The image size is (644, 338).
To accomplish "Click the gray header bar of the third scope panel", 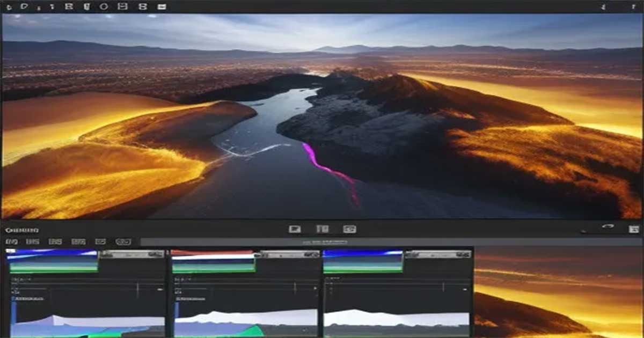I will click(437, 254).
